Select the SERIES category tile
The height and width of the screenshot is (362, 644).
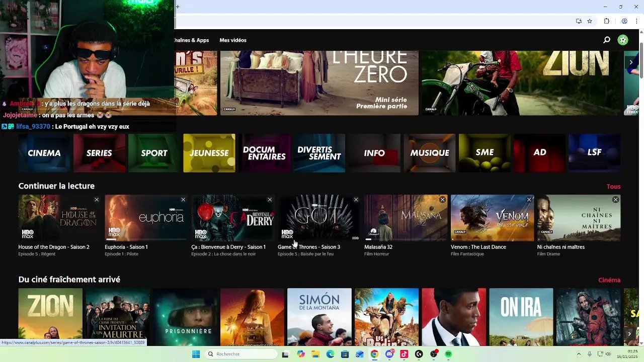[99, 153]
